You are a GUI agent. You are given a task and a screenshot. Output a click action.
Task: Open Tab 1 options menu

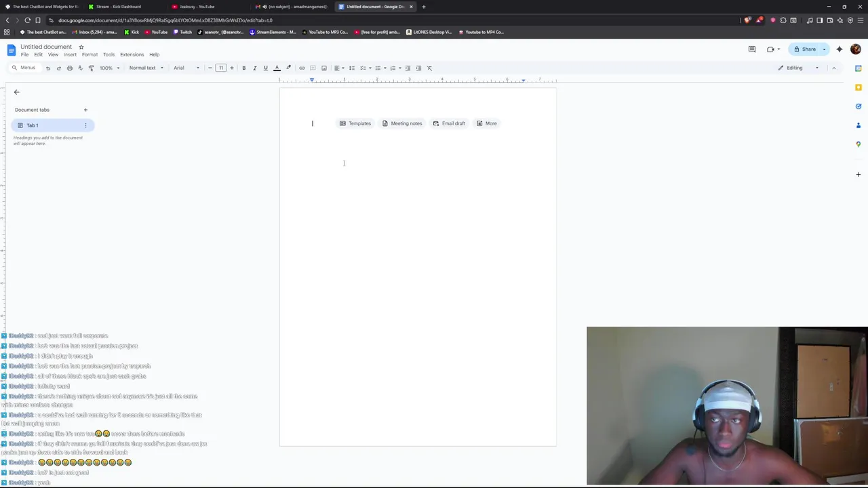pyautogui.click(x=85, y=125)
